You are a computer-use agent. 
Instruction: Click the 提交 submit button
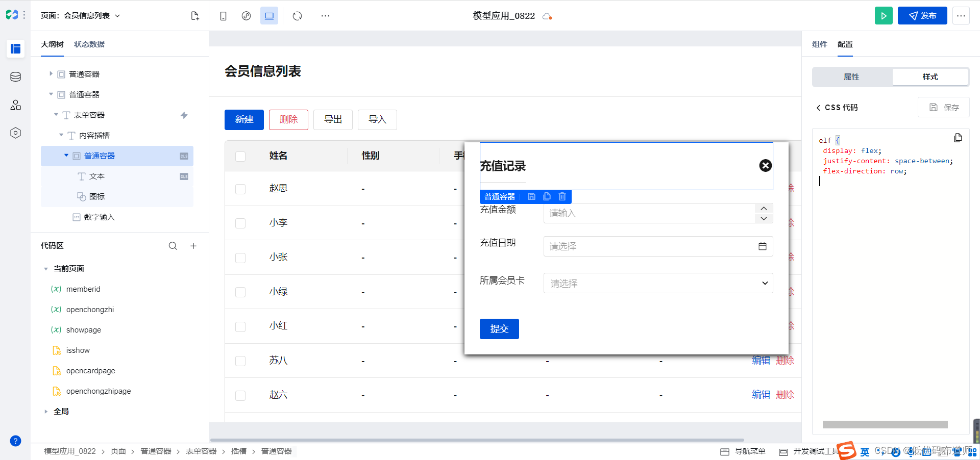coord(499,329)
